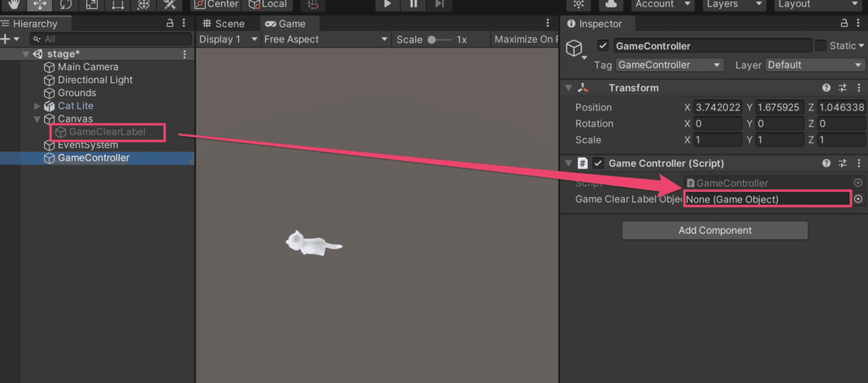Edit the GameController name field
The width and height of the screenshot is (868, 383).
[x=712, y=46]
